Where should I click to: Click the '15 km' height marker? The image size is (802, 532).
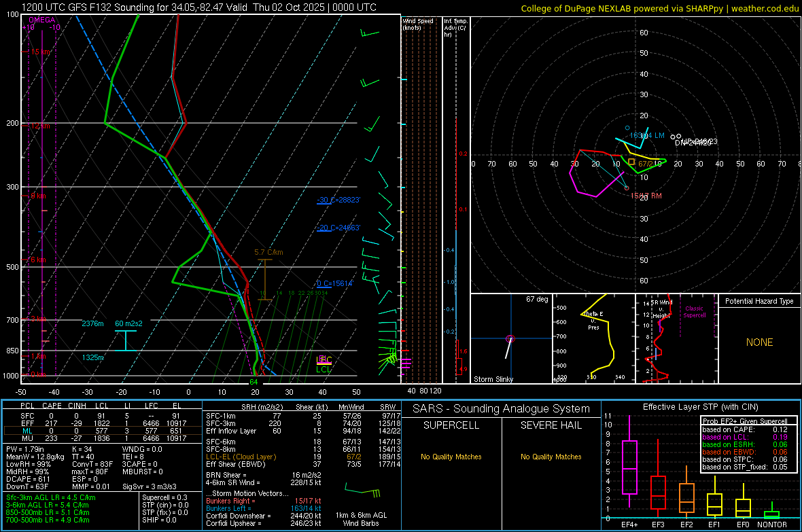coord(40,52)
